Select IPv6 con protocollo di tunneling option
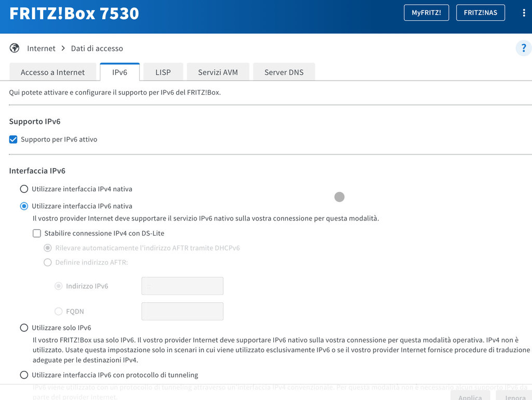The width and height of the screenshot is (532, 400). (x=24, y=375)
